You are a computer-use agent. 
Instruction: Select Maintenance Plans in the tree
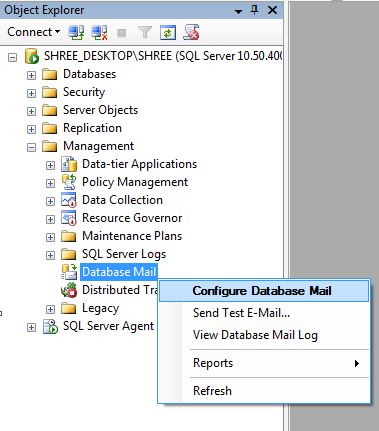(x=132, y=236)
